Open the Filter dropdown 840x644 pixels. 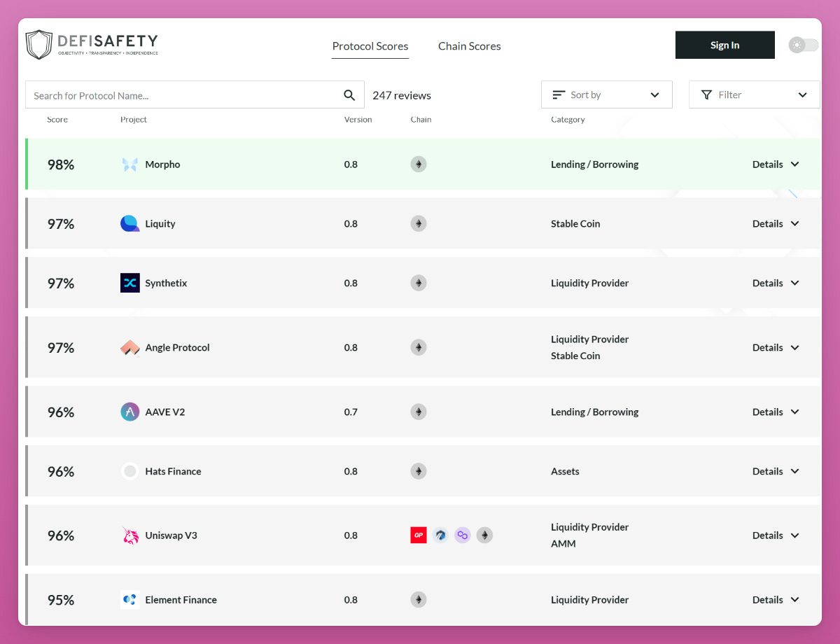pyautogui.click(x=755, y=94)
